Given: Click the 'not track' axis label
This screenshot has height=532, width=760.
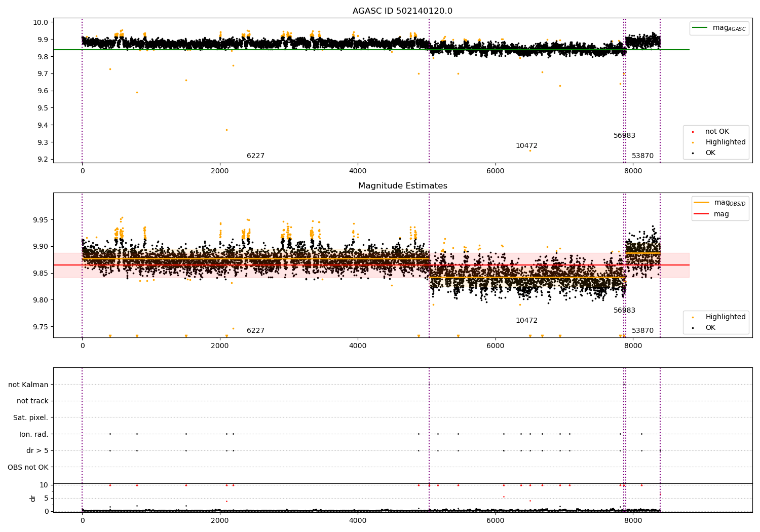Looking at the screenshot, I should pos(32,401).
